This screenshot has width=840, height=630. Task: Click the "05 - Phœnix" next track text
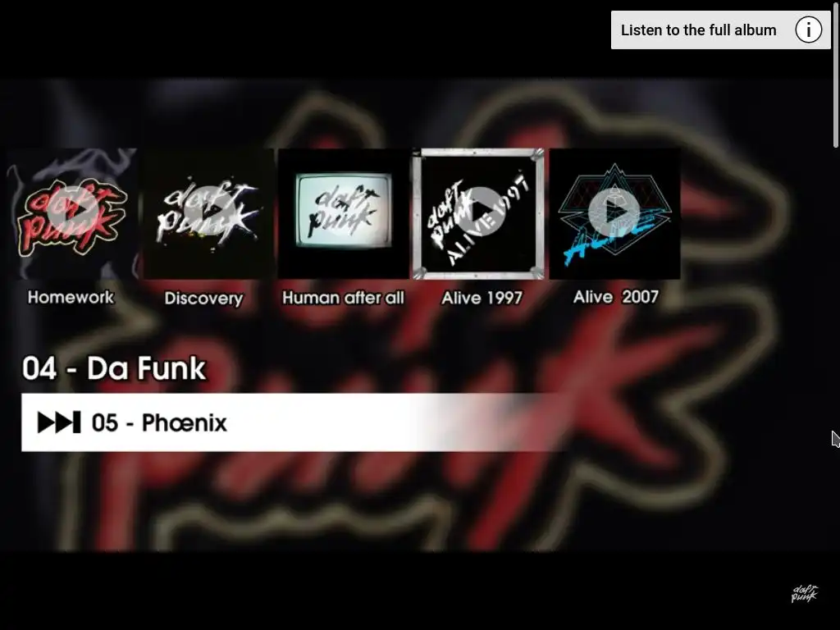point(160,422)
